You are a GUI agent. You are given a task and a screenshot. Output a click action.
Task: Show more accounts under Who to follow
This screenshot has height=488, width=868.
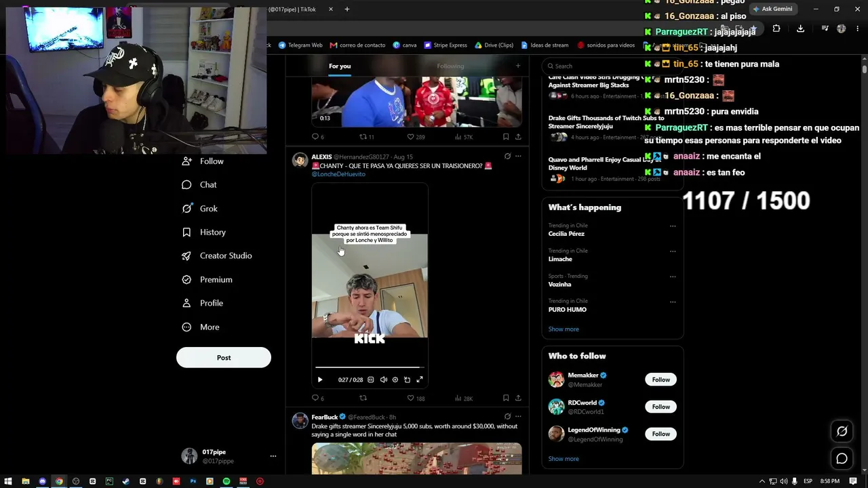pyautogui.click(x=564, y=459)
